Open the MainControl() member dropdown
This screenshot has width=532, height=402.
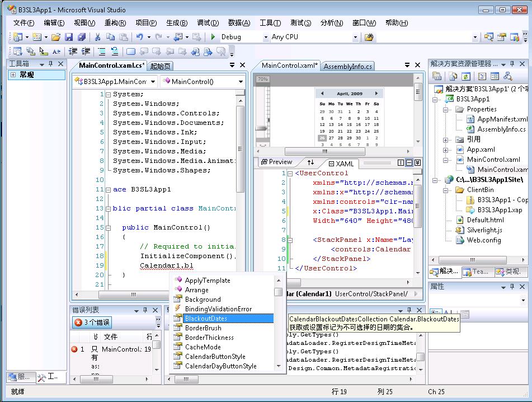pyautogui.click(x=241, y=82)
